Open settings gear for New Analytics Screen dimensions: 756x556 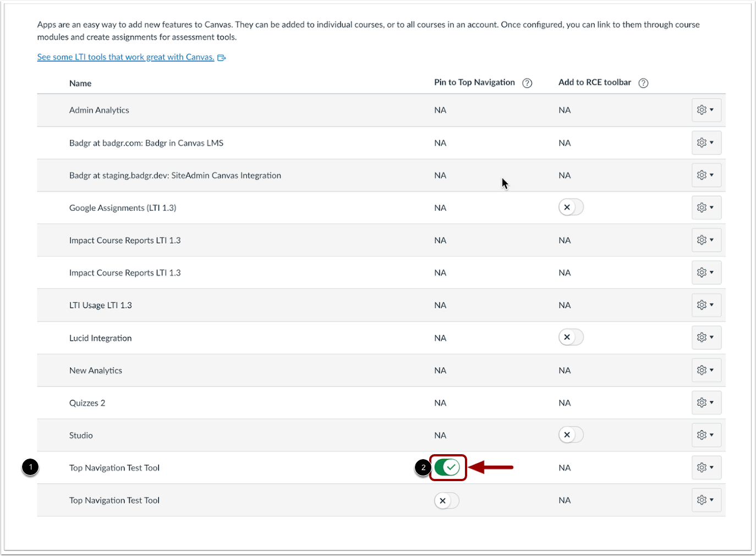tap(706, 370)
